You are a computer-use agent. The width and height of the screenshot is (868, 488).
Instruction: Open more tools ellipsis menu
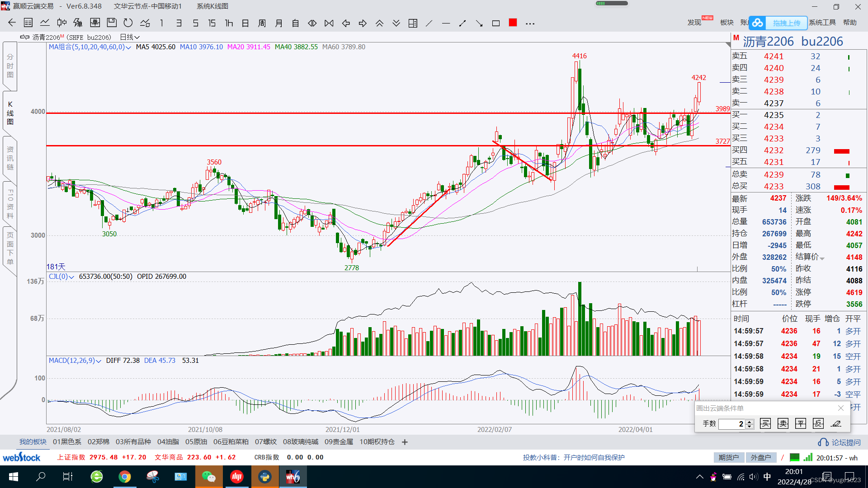click(530, 23)
